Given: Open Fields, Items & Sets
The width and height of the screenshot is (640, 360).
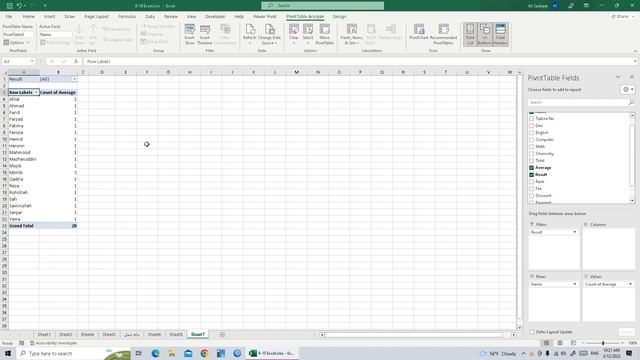Looking at the screenshot, I should pyautogui.click(x=351, y=34).
